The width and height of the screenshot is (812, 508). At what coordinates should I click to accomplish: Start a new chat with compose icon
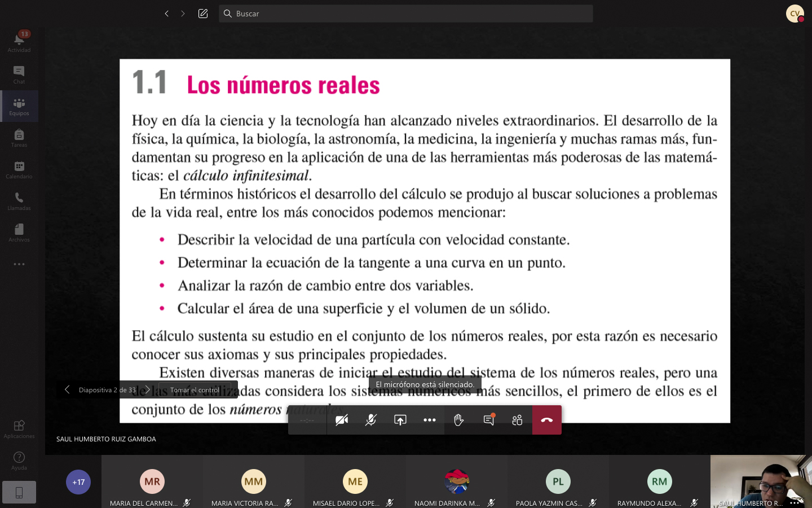point(203,14)
